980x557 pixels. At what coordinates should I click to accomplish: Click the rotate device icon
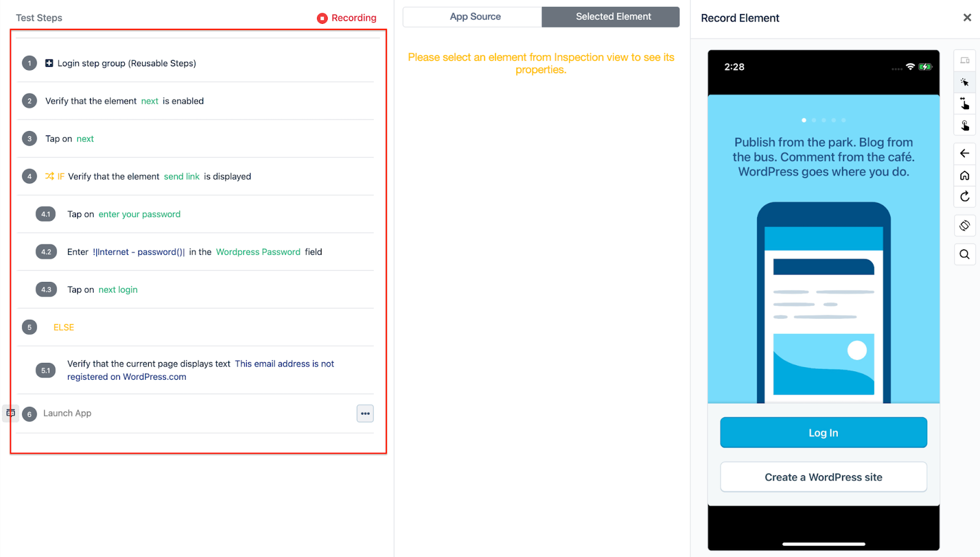tap(965, 225)
